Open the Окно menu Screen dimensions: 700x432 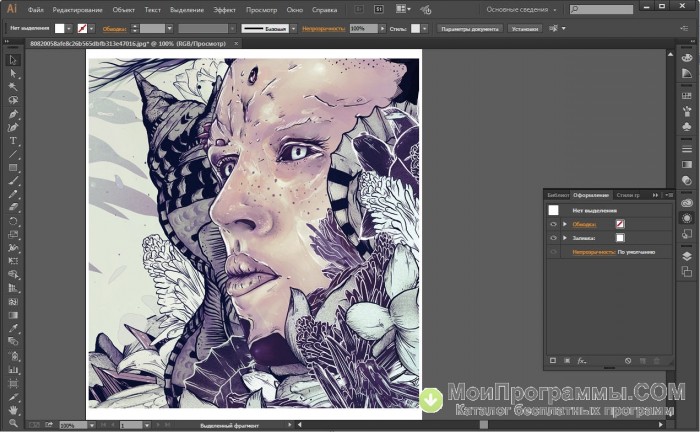pos(295,9)
